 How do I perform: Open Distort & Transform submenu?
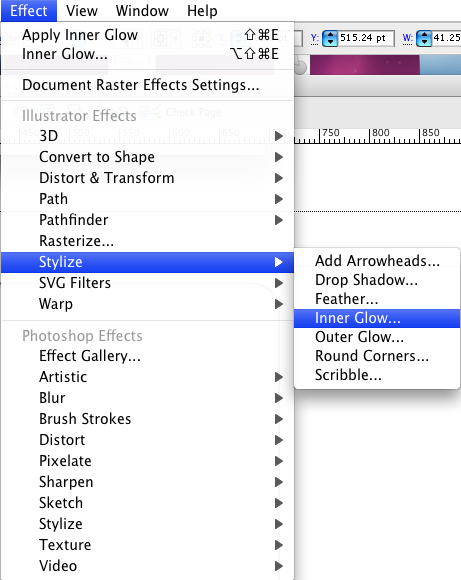pyautogui.click(x=147, y=178)
